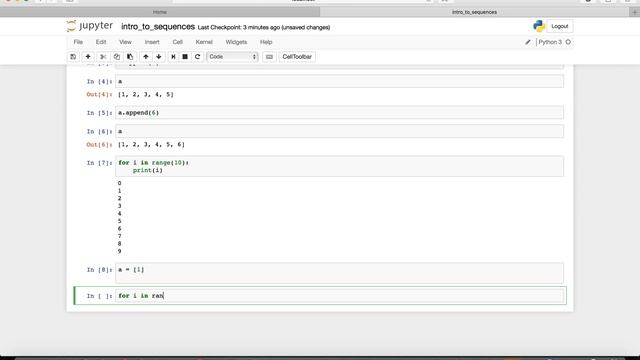640x360 pixels.
Task: Move selected cell down arrow
Action: tap(159, 57)
